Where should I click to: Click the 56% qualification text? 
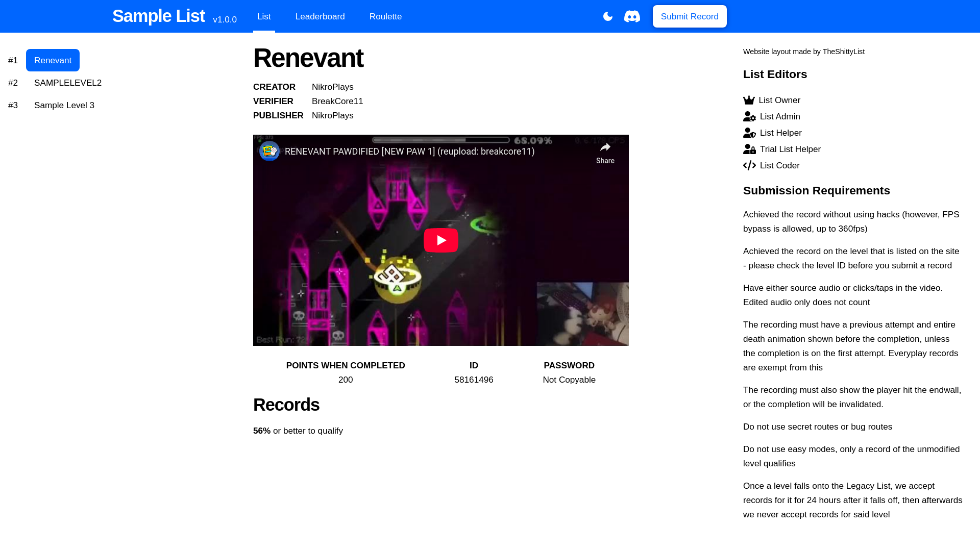pos(298,431)
